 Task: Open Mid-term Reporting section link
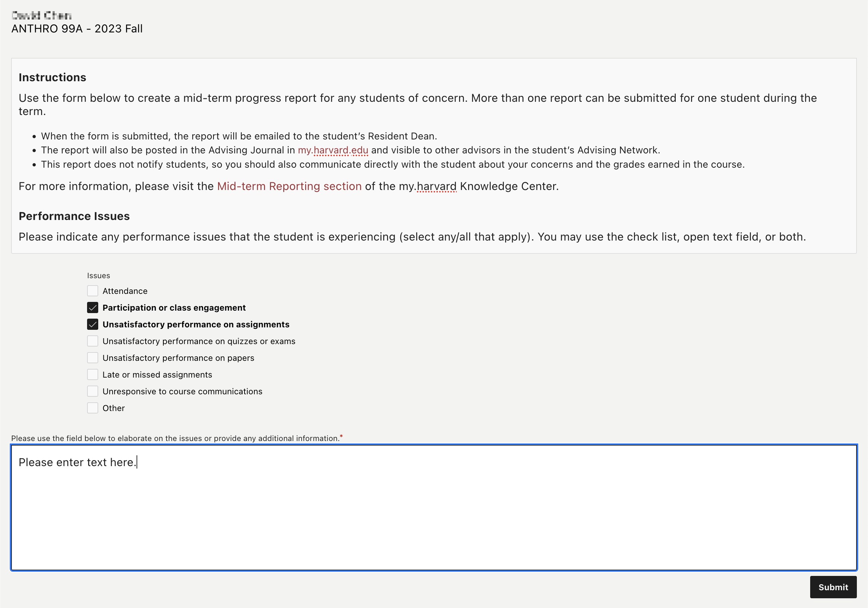289,186
